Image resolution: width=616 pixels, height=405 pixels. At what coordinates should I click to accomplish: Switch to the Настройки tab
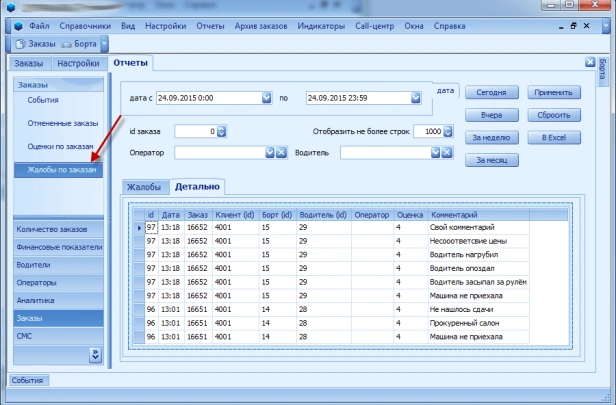tap(79, 64)
